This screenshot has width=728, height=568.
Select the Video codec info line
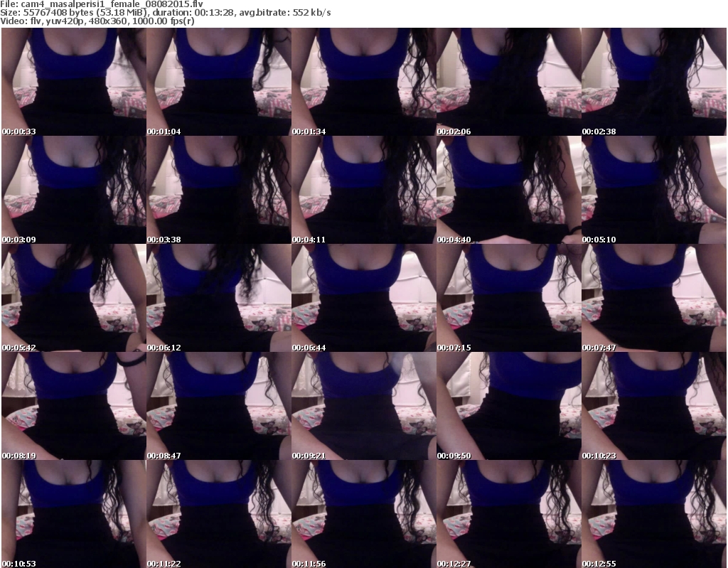pyautogui.click(x=97, y=21)
